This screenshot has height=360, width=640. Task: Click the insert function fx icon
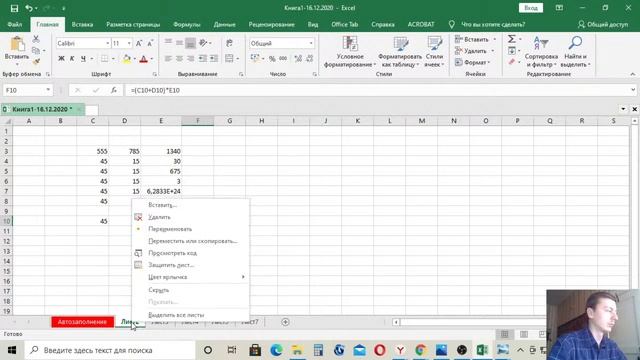point(113,90)
